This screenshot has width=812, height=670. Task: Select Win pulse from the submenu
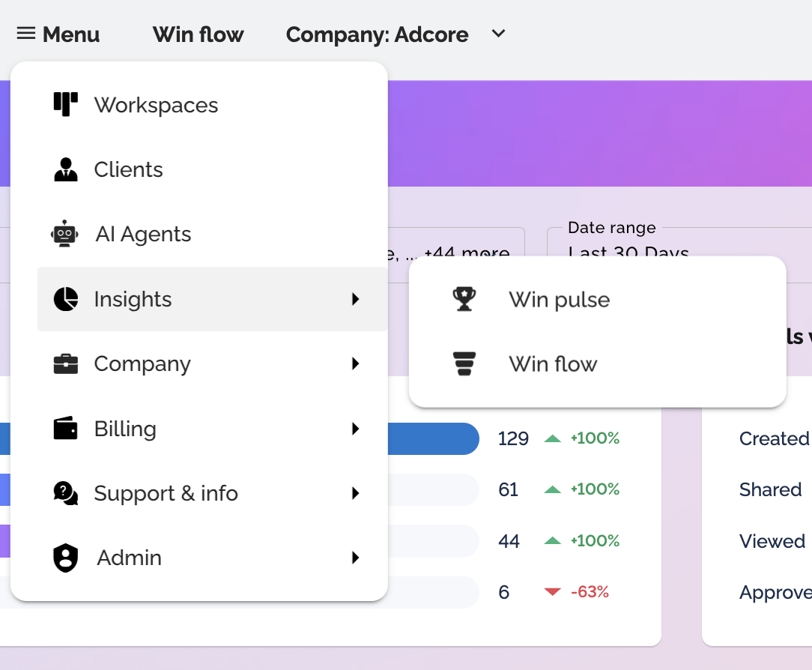559,300
